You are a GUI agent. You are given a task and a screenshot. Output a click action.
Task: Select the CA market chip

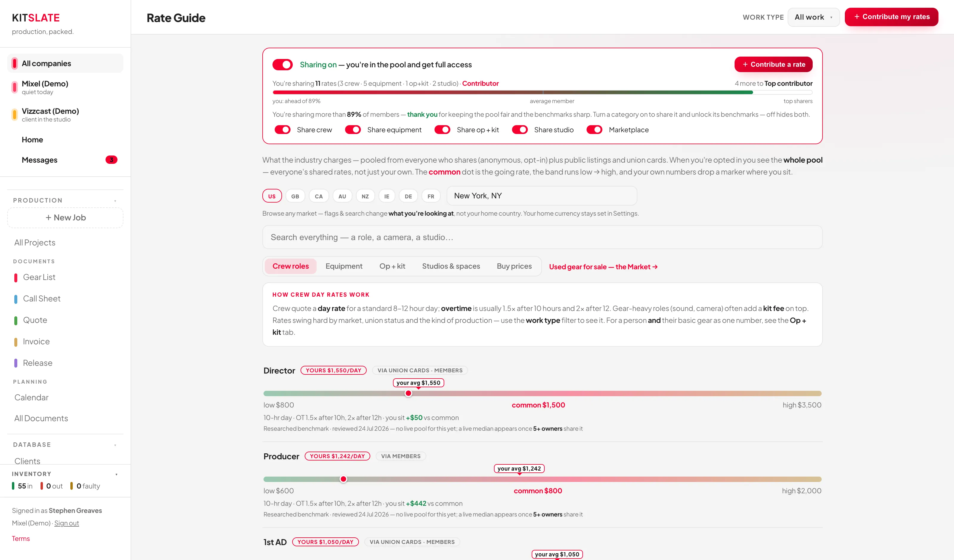click(x=319, y=196)
